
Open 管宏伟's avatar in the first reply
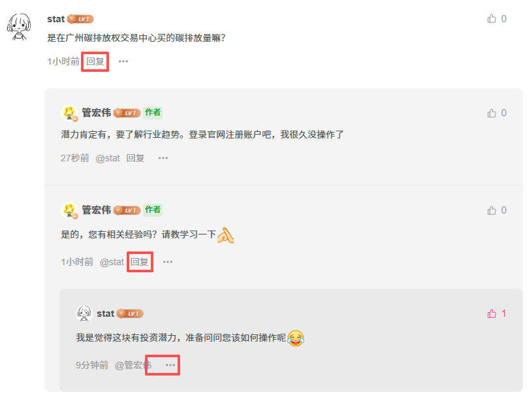pos(70,113)
